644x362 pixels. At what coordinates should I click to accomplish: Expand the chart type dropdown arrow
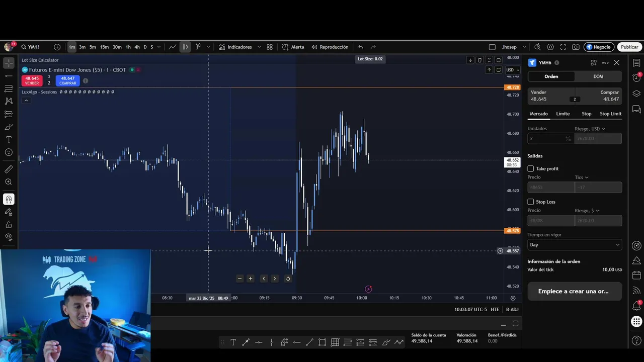pos(208,47)
